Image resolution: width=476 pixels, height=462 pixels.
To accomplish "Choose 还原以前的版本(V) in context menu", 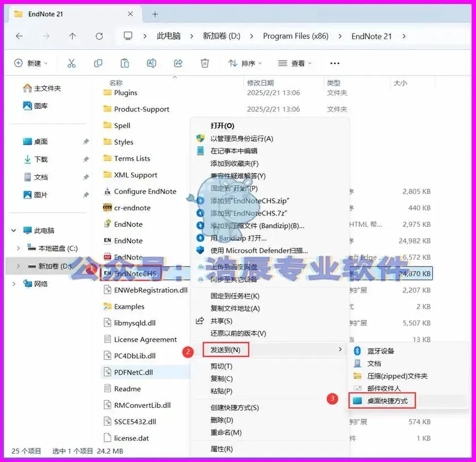I will click(238, 333).
